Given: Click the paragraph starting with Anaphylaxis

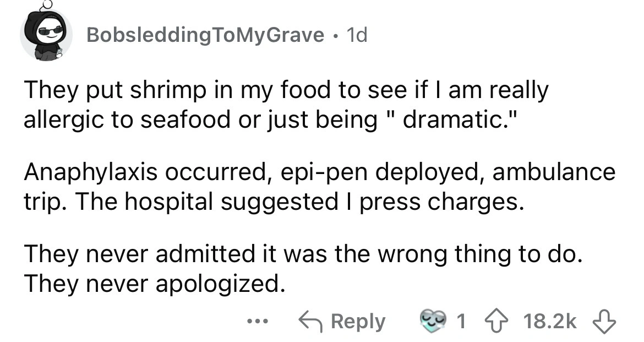Looking at the screenshot, I should (x=319, y=187).
